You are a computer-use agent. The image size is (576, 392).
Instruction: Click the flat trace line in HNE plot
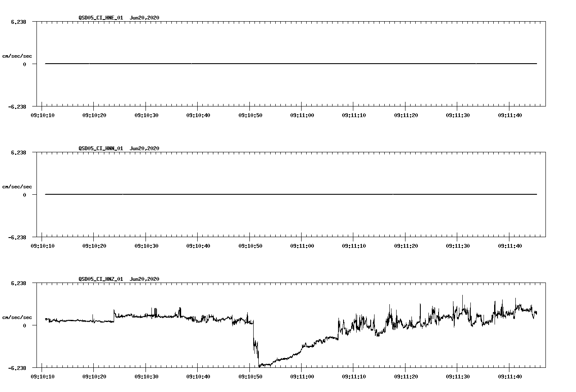[x=291, y=64]
